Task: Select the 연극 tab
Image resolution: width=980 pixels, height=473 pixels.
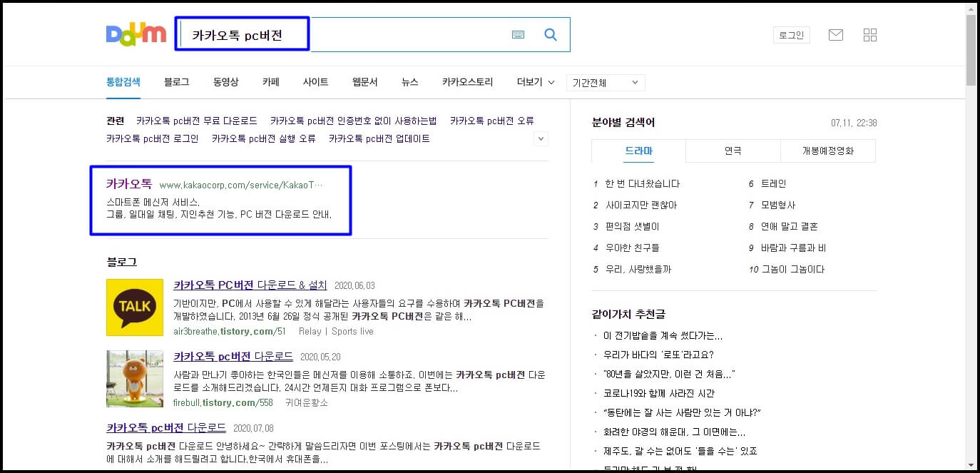Action: (x=733, y=151)
